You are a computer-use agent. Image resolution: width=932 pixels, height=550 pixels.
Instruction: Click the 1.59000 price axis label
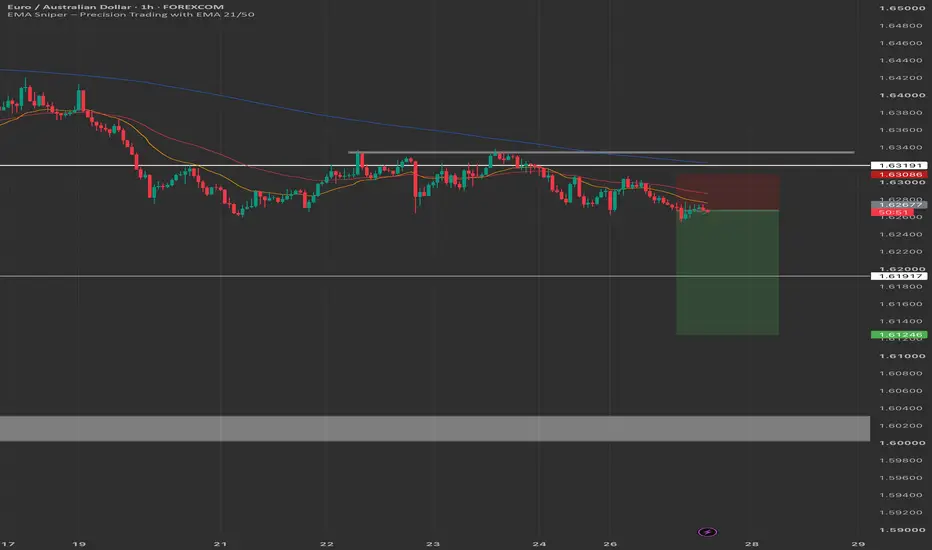902,530
